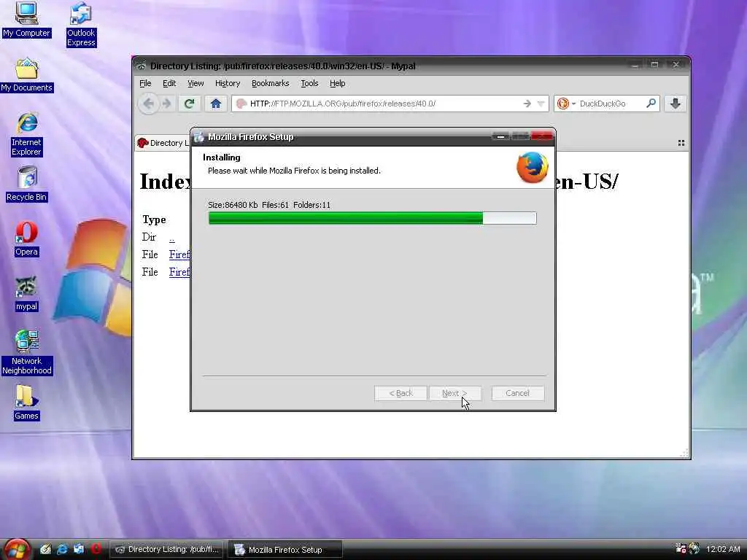
Task: Select the Opera desktop shortcut
Action: click(x=26, y=239)
